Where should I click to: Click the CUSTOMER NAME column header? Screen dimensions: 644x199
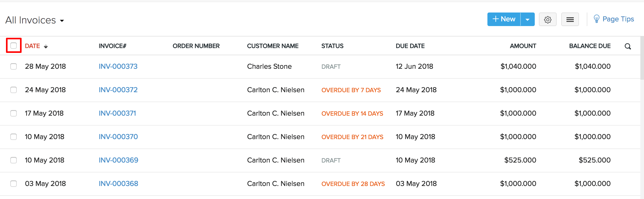coord(273,46)
